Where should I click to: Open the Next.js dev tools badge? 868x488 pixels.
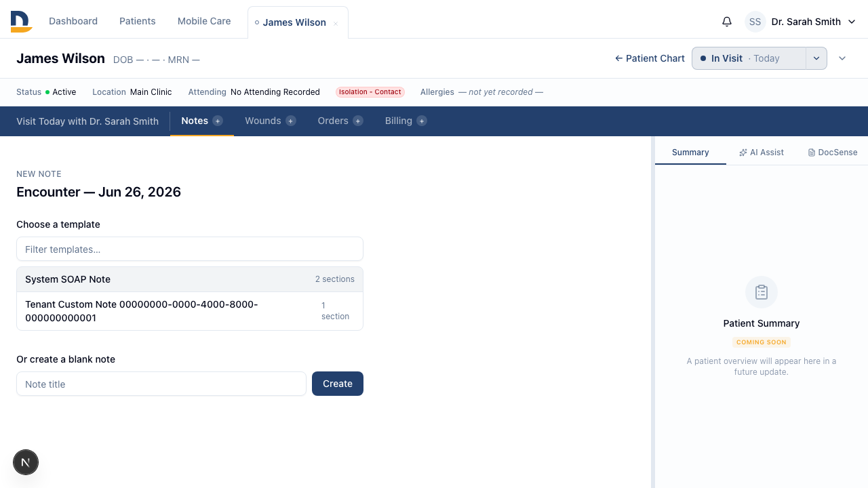click(x=26, y=462)
